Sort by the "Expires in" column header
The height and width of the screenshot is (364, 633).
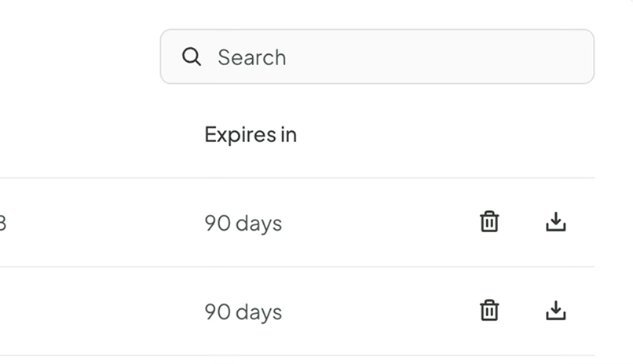point(251,134)
